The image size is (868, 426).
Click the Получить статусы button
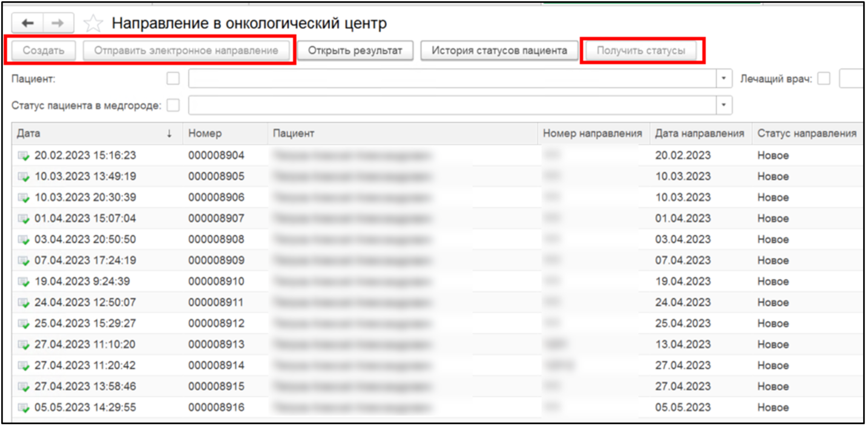click(x=640, y=51)
